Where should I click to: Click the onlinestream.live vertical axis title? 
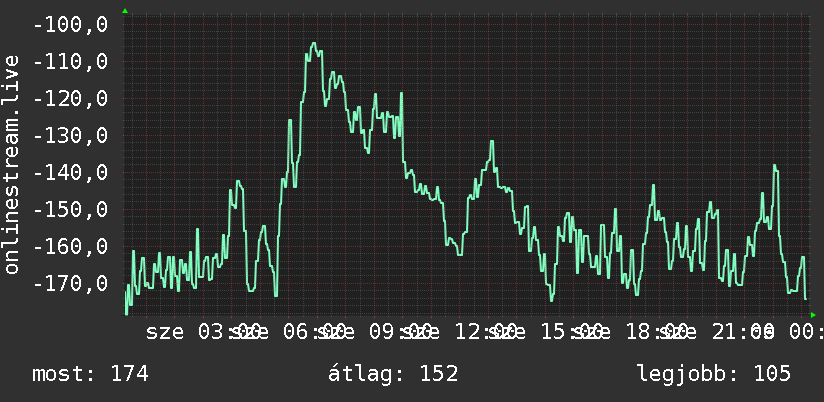click(11, 164)
